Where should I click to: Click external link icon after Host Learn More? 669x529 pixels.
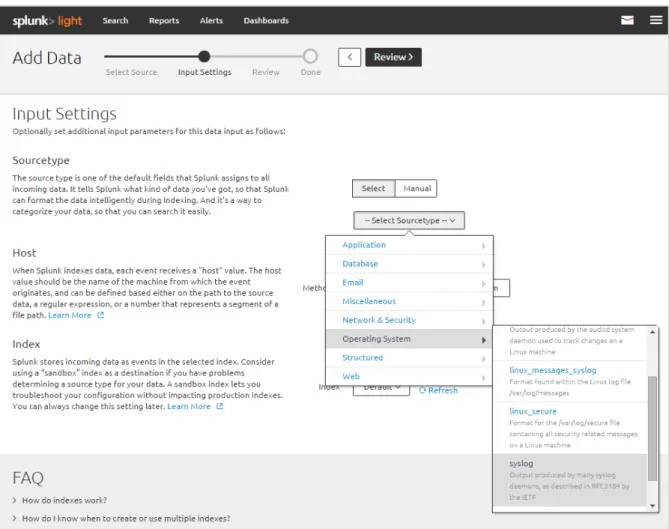coord(101,315)
